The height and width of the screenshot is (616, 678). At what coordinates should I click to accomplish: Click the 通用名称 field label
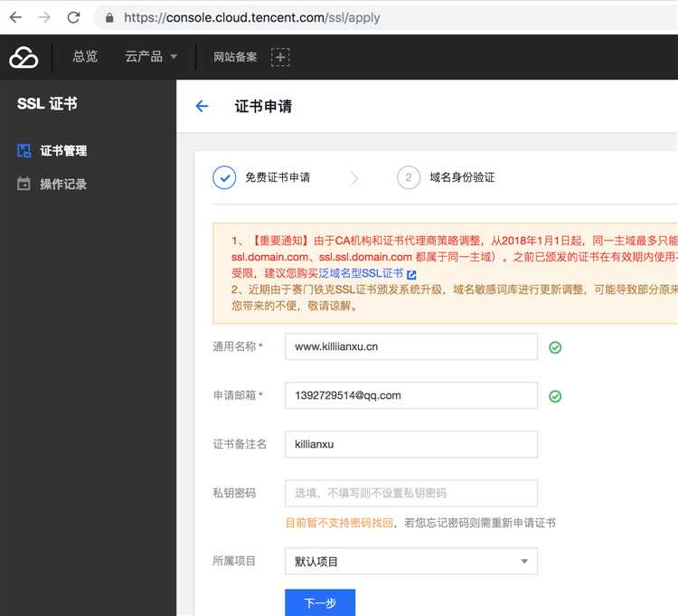234,346
